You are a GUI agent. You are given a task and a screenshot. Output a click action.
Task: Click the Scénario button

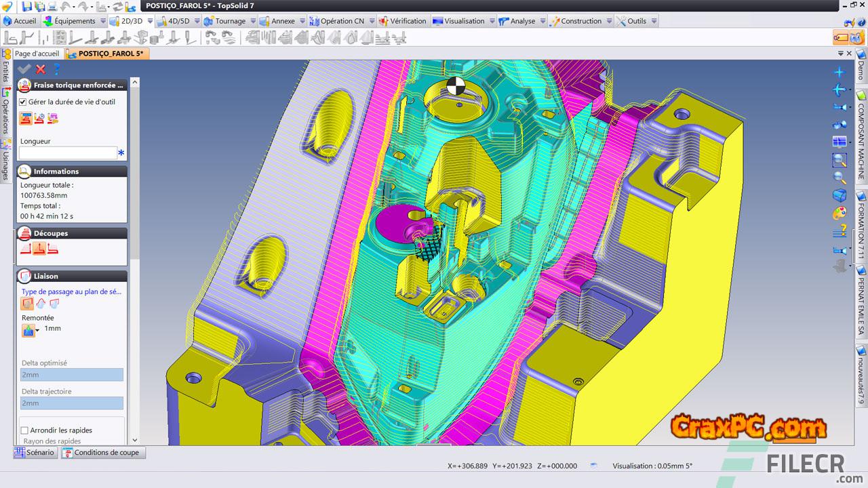tap(35, 452)
